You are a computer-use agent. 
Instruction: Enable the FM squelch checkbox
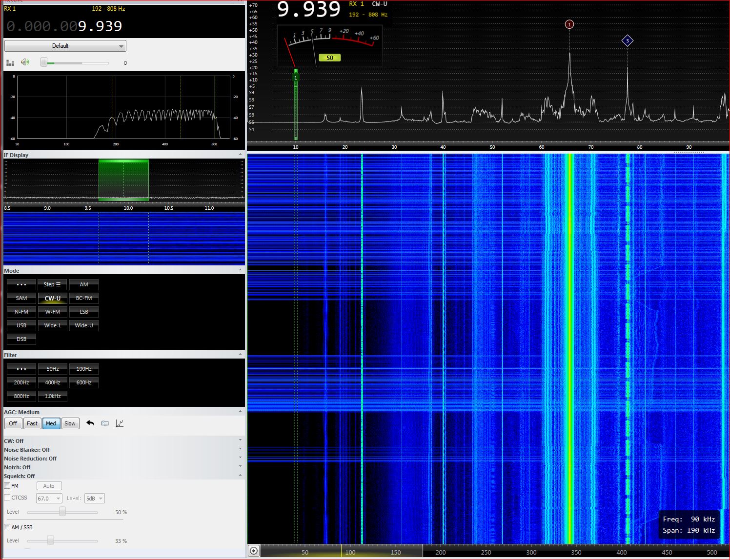click(7, 486)
